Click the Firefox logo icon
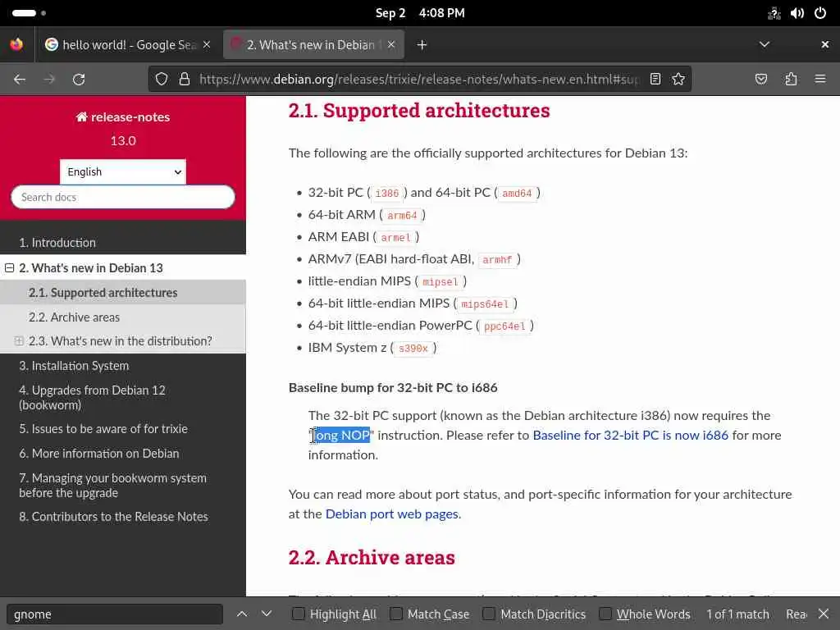 click(x=16, y=44)
